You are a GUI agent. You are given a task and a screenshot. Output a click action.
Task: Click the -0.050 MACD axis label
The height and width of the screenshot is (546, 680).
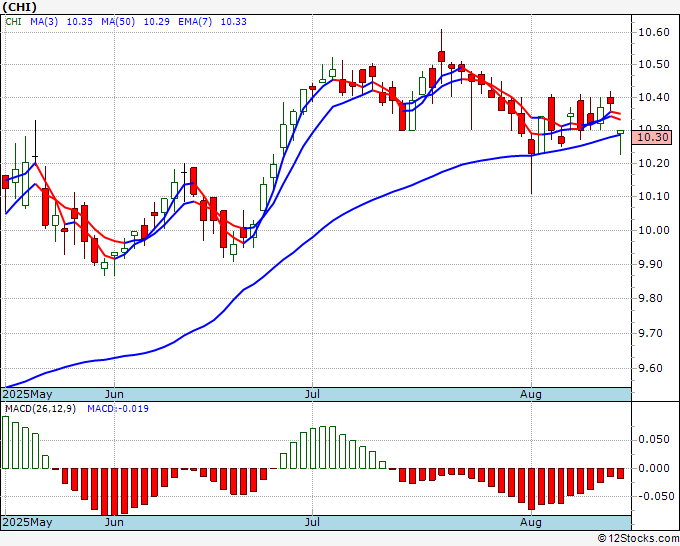[654, 496]
